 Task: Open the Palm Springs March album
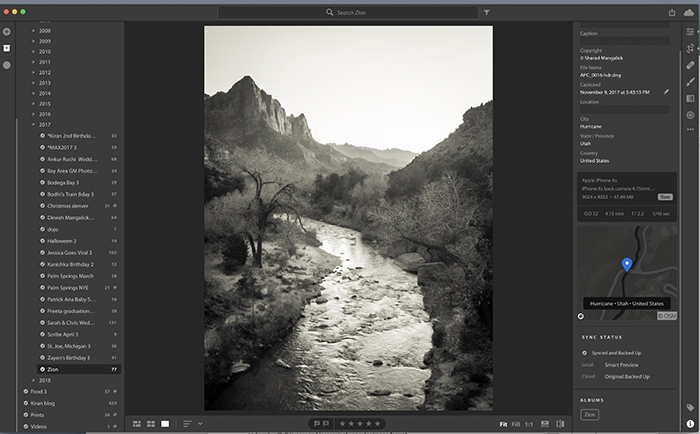coord(79,276)
